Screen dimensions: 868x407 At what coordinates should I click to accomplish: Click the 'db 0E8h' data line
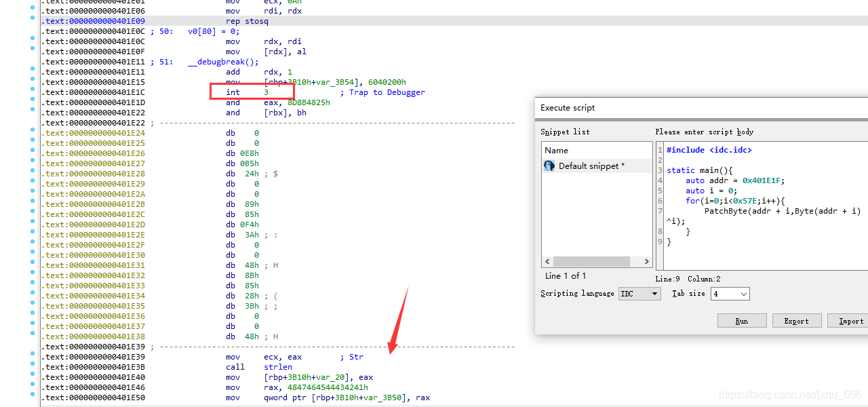pyautogui.click(x=242, y=153)
